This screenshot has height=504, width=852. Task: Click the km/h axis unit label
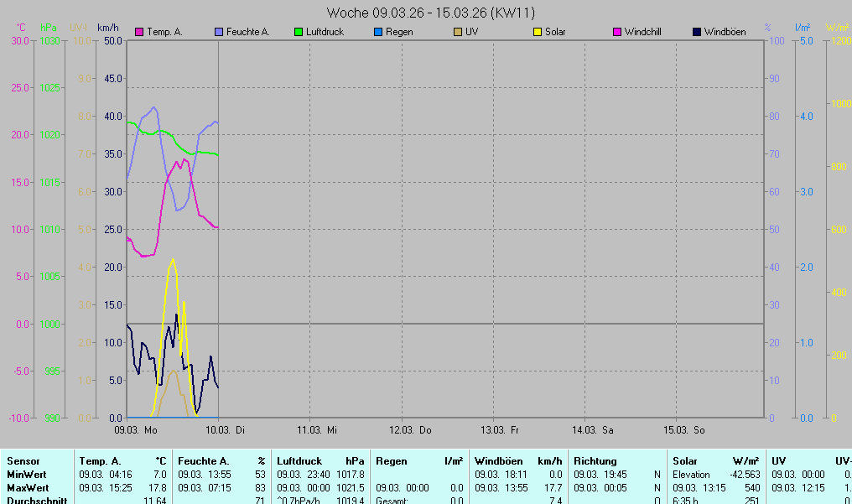click(107, 28)
